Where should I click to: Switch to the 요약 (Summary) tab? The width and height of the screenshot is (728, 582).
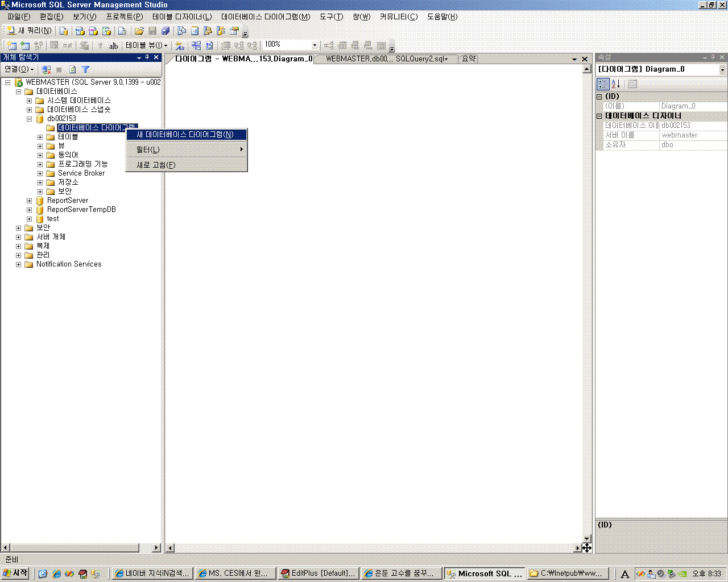tap(469, 59)
